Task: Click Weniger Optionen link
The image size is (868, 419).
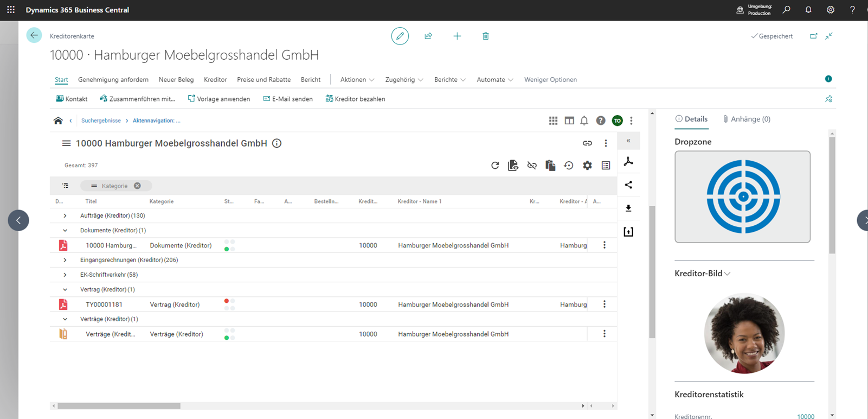Action: [x=550, y=80]
